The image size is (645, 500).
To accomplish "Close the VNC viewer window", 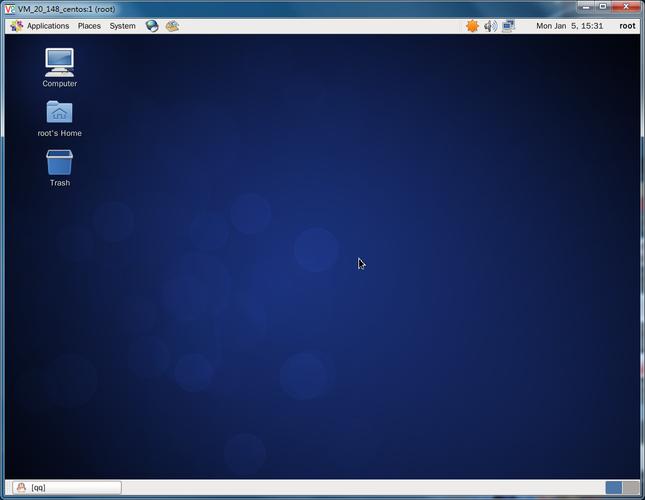I will [626, 8].
